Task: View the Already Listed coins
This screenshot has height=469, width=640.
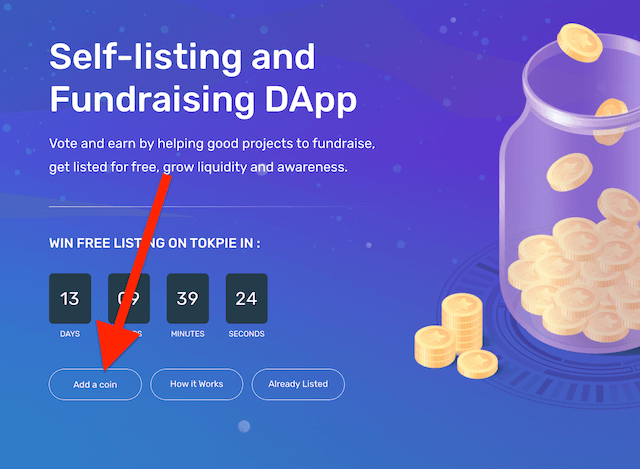Action: coord(298,384)
